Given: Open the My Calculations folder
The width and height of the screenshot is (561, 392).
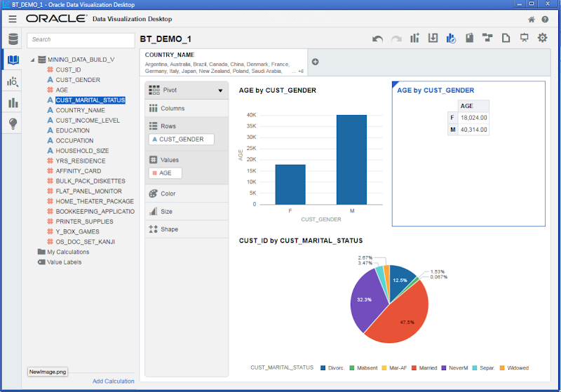Looking at the screenshot, I should tap(68, 252).
